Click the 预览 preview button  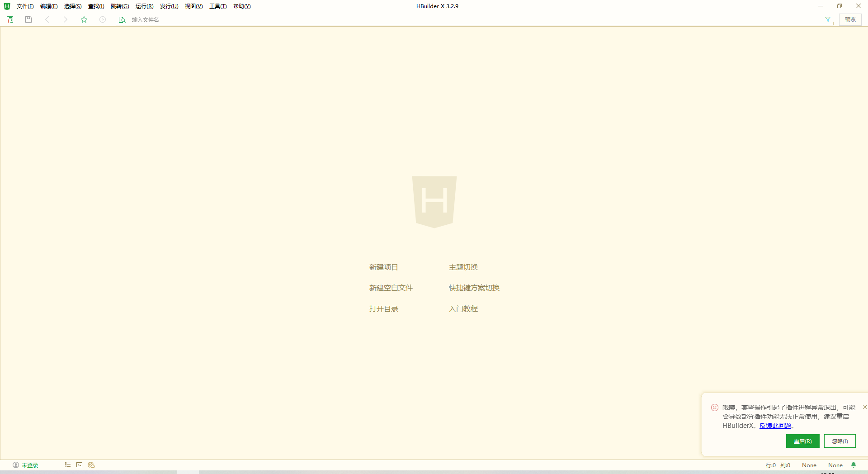[850, 19]
